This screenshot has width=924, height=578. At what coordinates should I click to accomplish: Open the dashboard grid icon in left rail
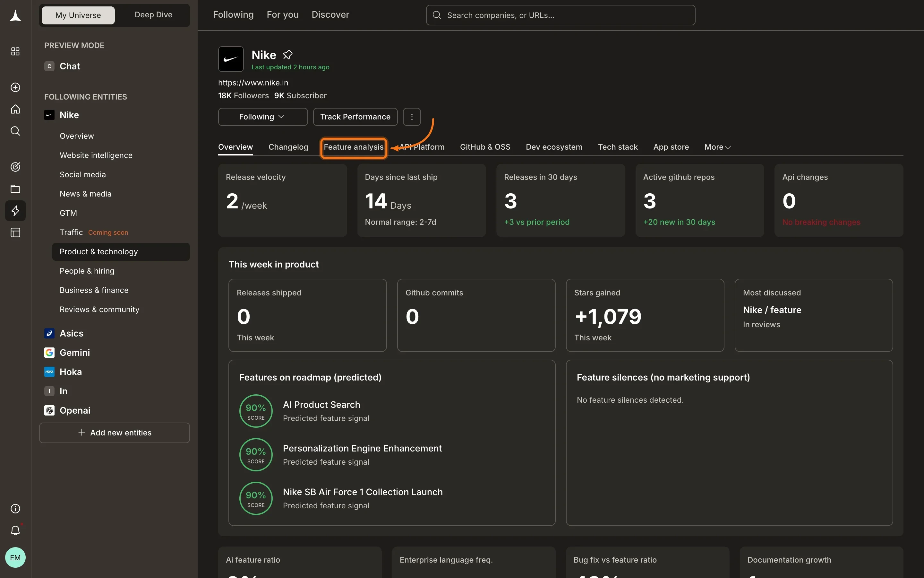click(x=15, y=51)
